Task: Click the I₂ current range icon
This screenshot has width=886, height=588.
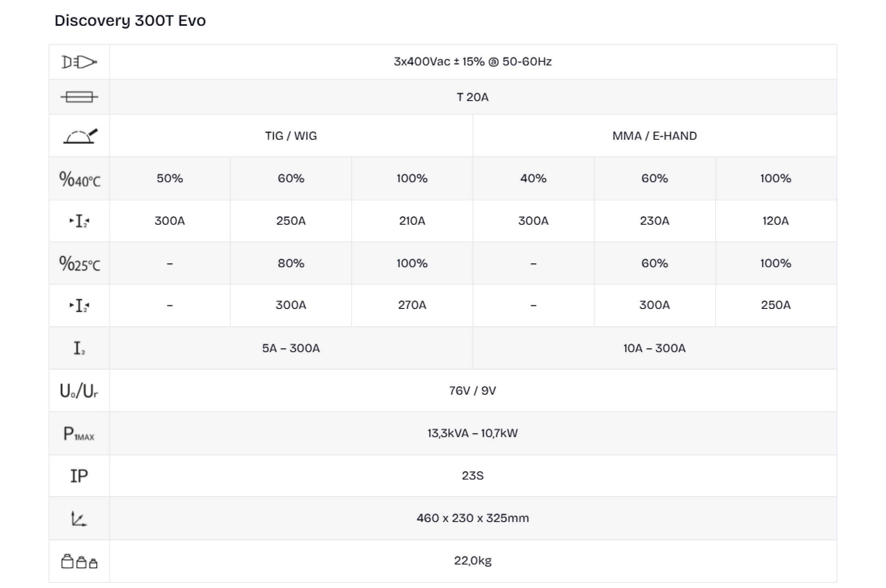Action: point(79,348)
